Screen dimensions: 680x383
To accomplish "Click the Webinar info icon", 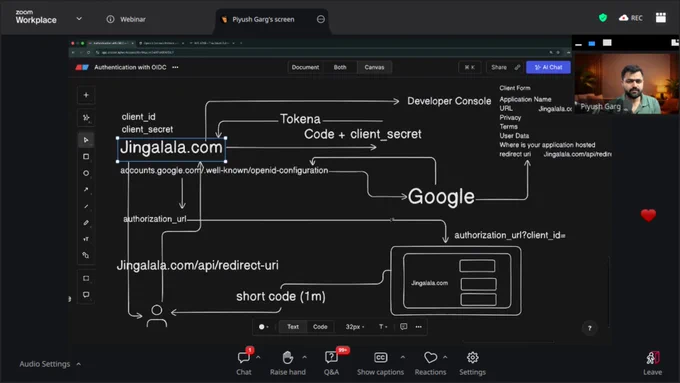I will tap(111, 19).
